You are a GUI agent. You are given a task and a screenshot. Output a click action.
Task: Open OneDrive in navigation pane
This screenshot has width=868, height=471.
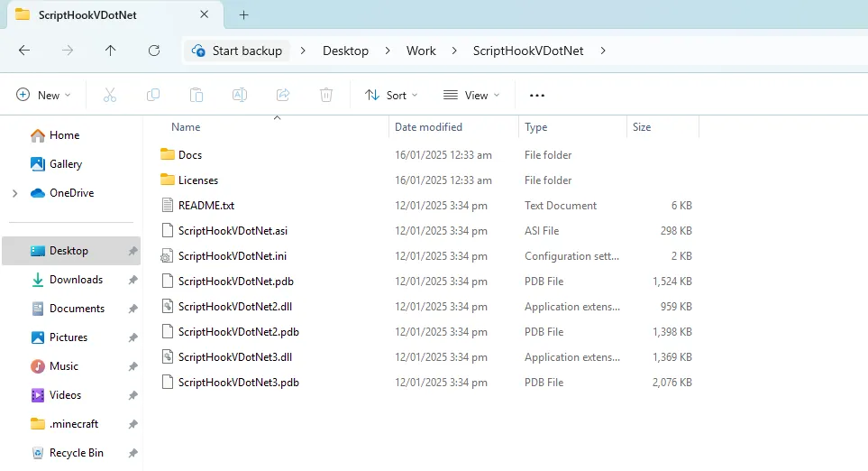click(x=71, y=193)
